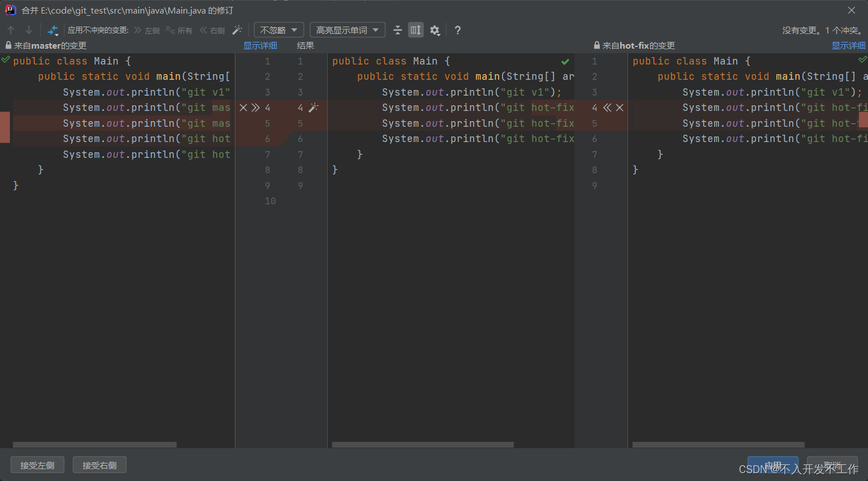Toggle synchronized scrolling button
Image resolution: width=868 pixels, height=481 pixels.
click(x=416, y=30)
